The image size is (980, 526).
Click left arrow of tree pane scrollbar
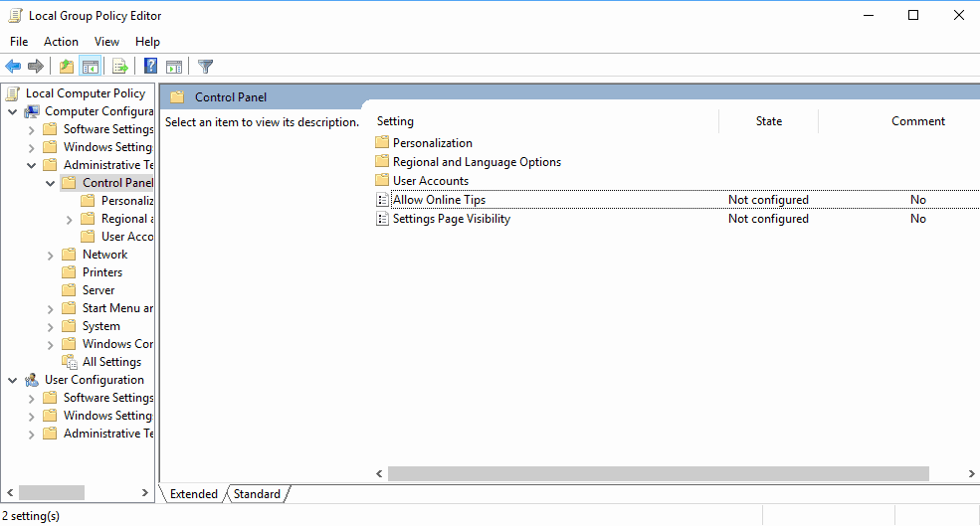10,493
